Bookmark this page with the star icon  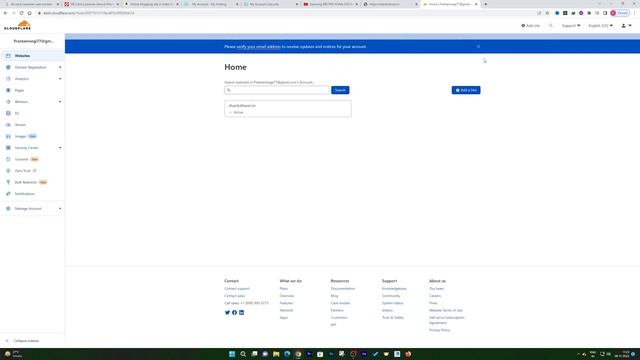pos(547,13)
